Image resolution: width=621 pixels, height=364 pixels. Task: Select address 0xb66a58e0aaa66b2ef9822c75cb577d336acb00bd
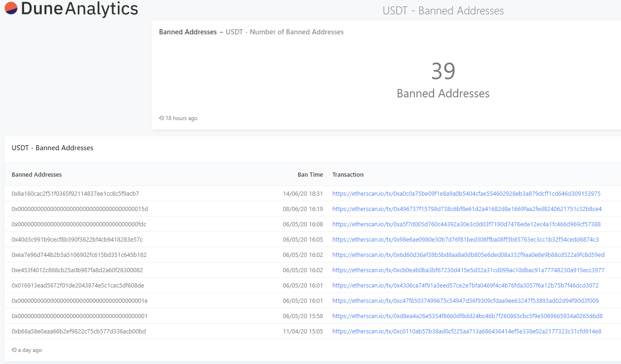pos(79,332)
